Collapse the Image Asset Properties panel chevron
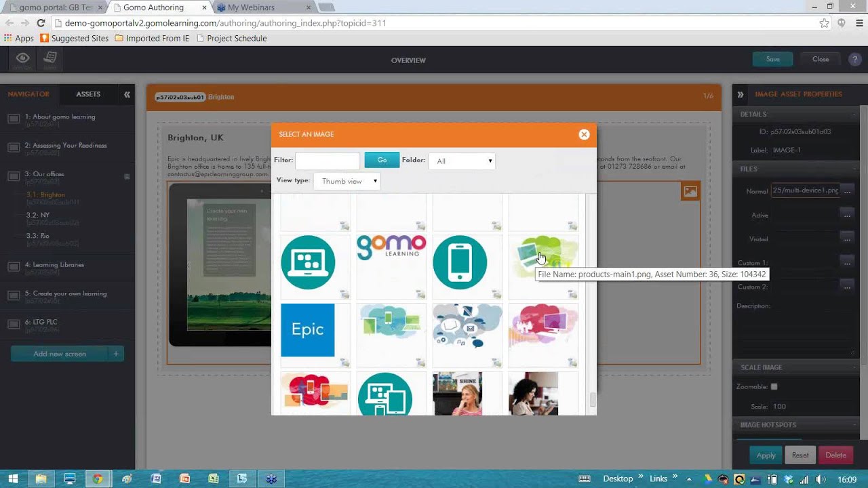 click(741, 94)
